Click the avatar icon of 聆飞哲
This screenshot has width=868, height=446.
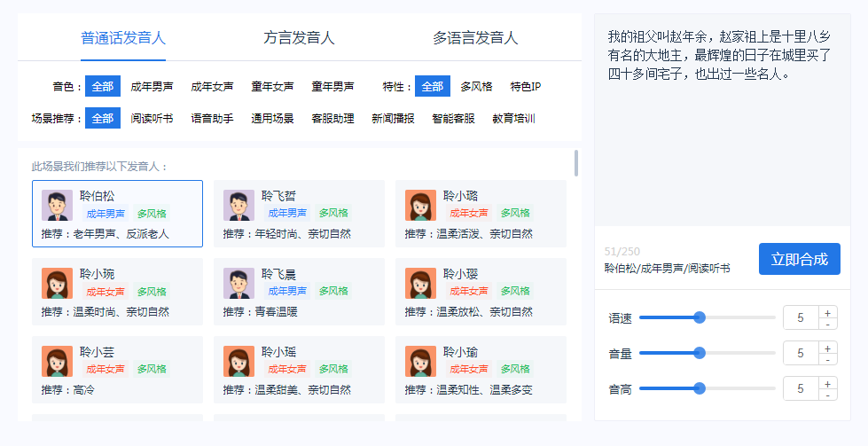point(239,206)
